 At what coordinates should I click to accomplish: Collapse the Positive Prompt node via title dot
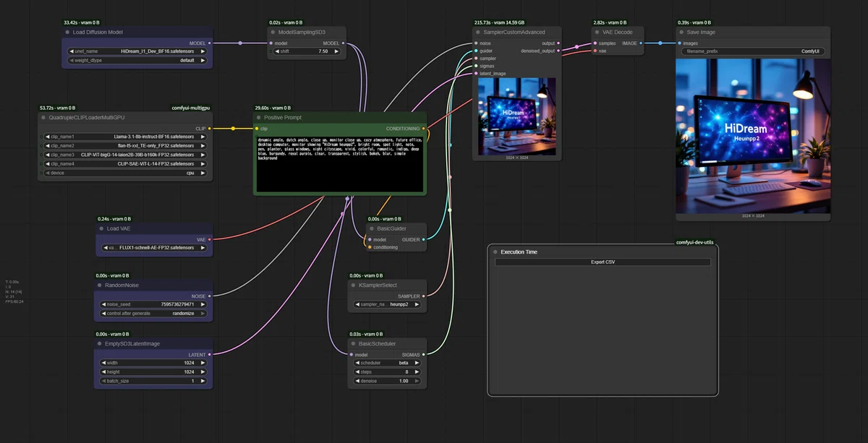click(x=259, y=118)
